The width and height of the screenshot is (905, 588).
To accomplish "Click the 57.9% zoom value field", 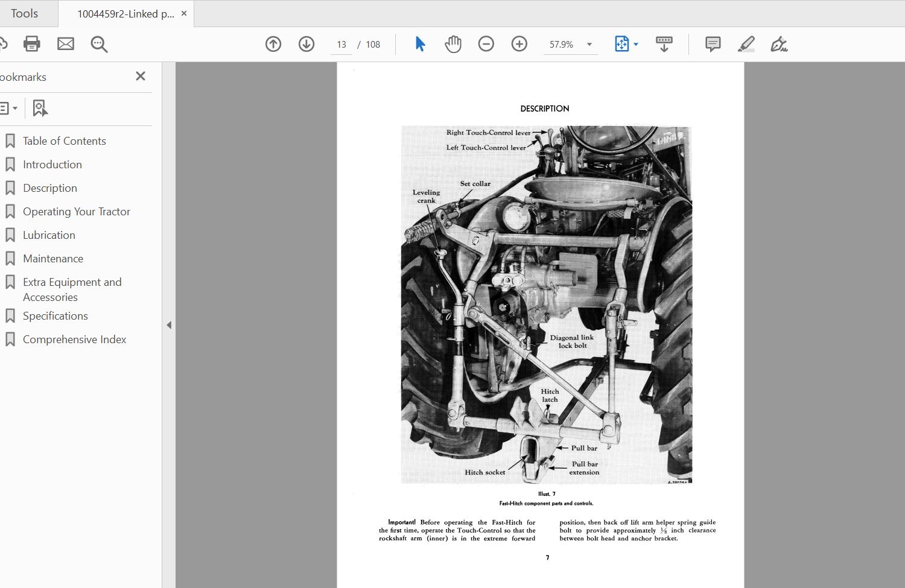I will [562, 44].
